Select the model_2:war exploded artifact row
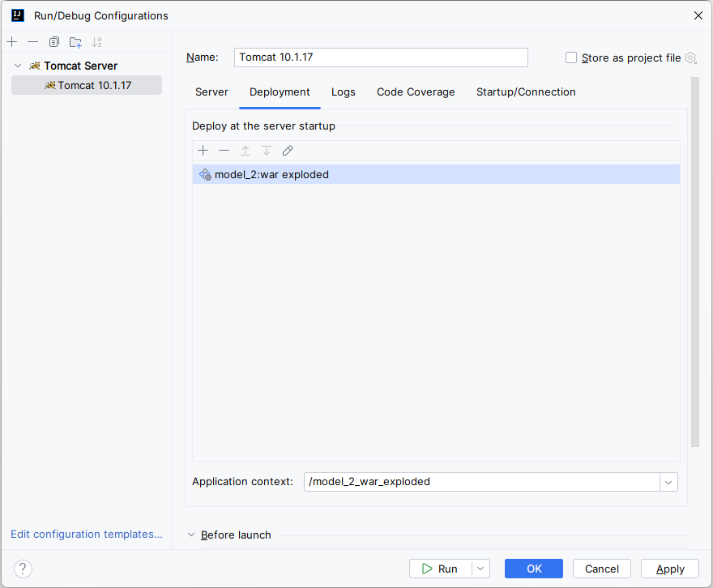Screen dimensions: 713x588 pyautogui.click(x=436, y=174)
